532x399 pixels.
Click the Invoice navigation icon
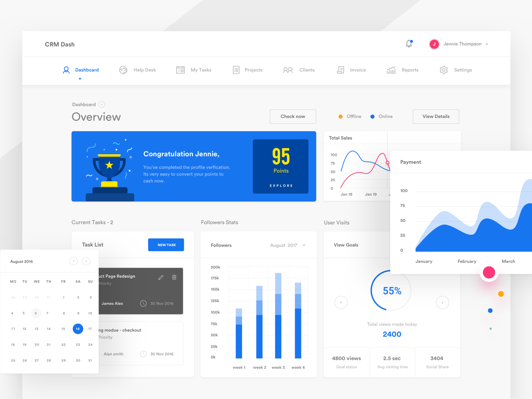pyautogui.click(x=340, y=70)
